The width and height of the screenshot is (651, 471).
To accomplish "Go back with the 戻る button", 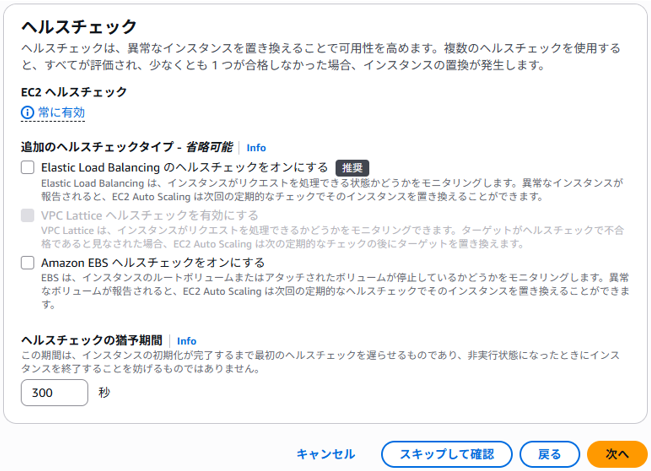I will pyautogui.click(x=550, y=454).
